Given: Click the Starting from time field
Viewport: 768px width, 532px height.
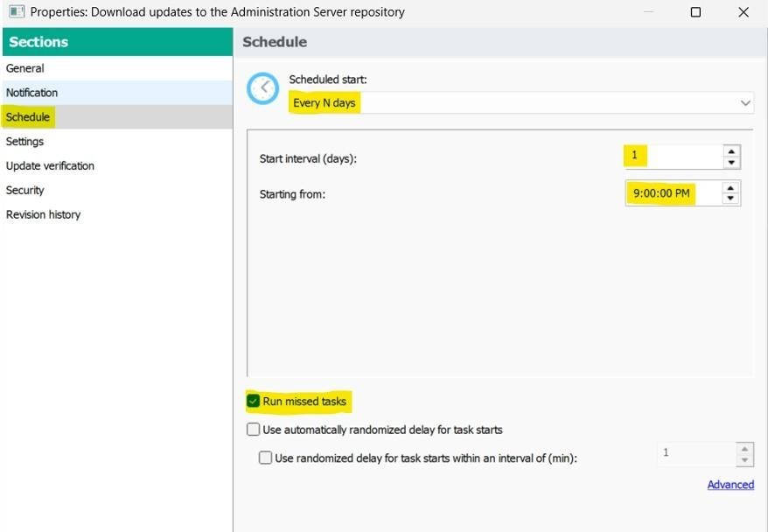Looking at the screenshot, I should click(x=672, y=193).
